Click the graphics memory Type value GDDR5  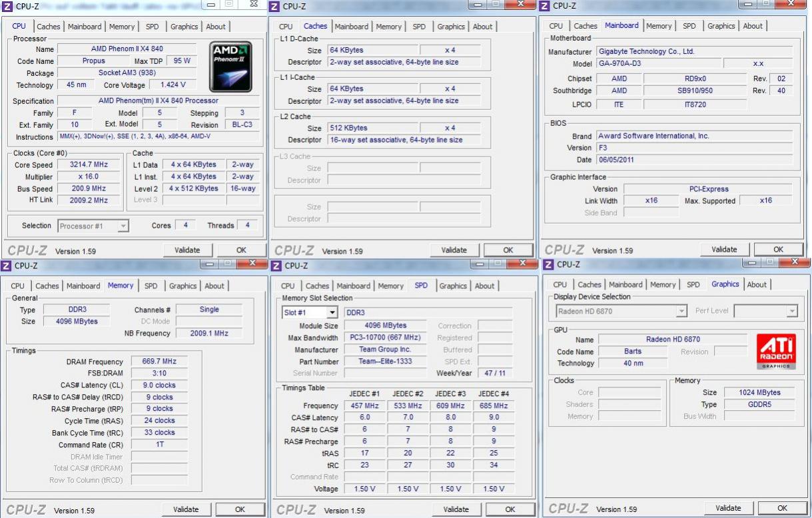click(759, 404)
